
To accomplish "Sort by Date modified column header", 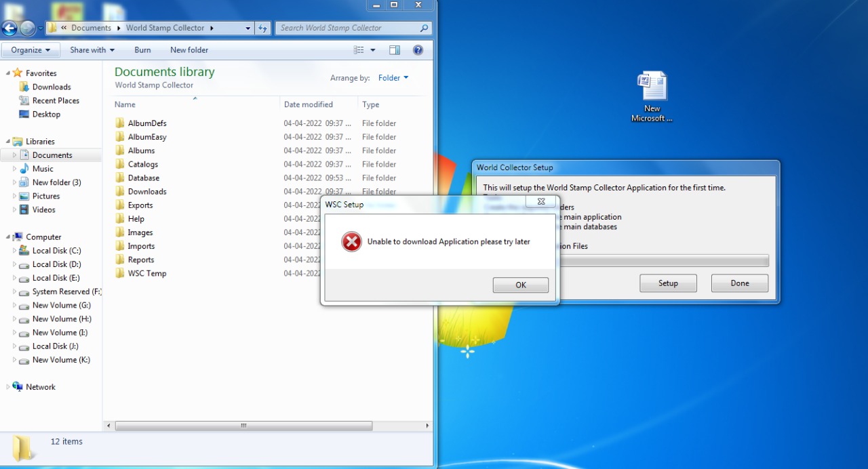I will point(319,104).
